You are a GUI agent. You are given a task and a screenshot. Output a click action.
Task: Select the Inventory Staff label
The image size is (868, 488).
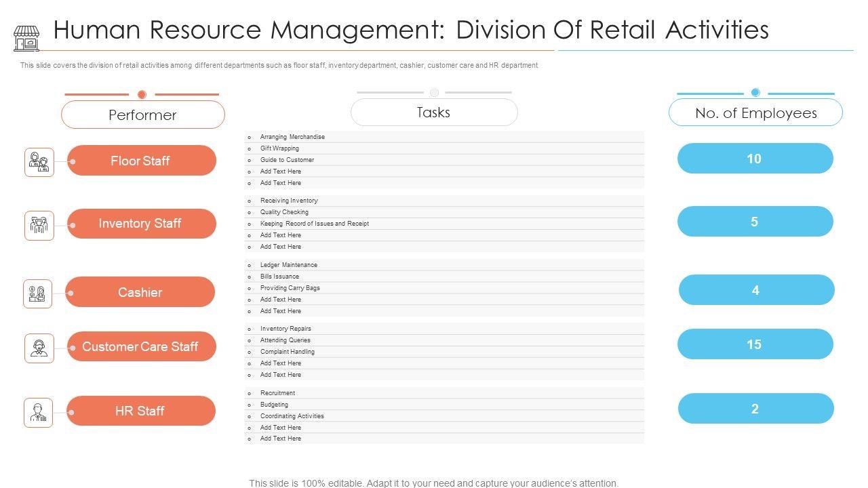(141, 224)
